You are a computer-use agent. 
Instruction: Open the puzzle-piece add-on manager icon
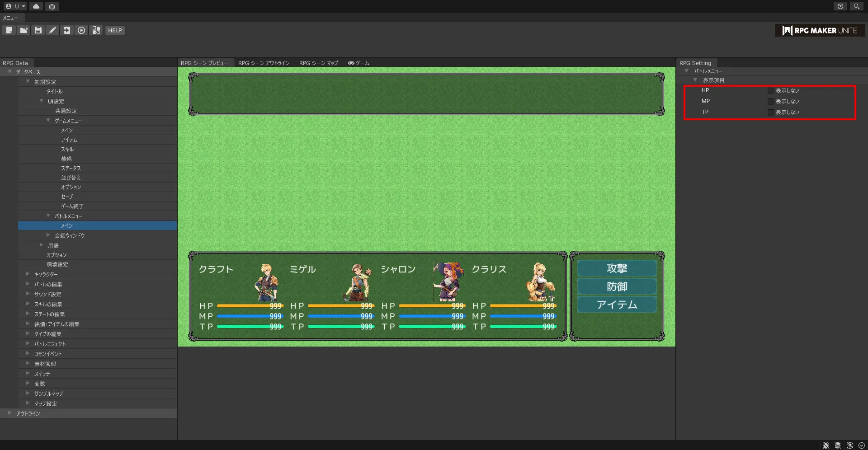pyautogui.click(x=96, y=30)
